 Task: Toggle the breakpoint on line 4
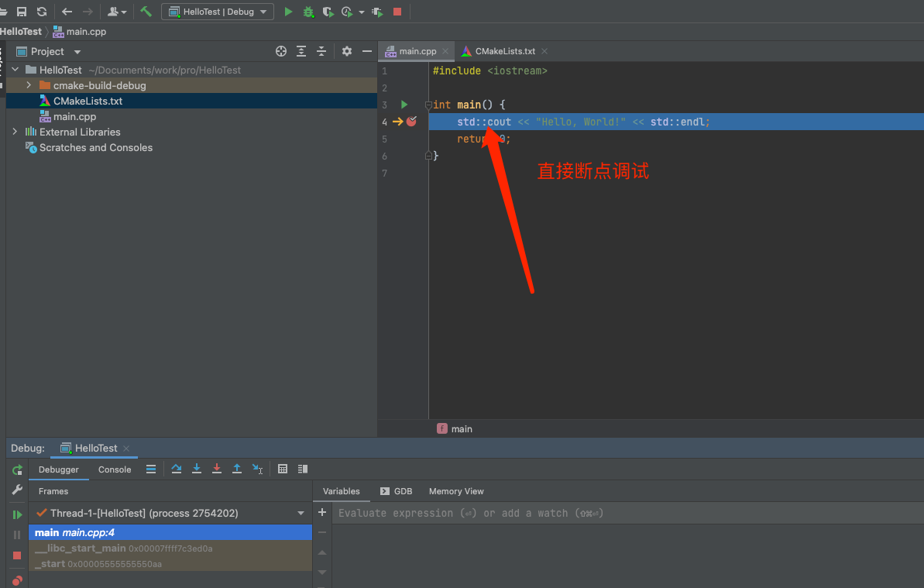coord(410,122)
